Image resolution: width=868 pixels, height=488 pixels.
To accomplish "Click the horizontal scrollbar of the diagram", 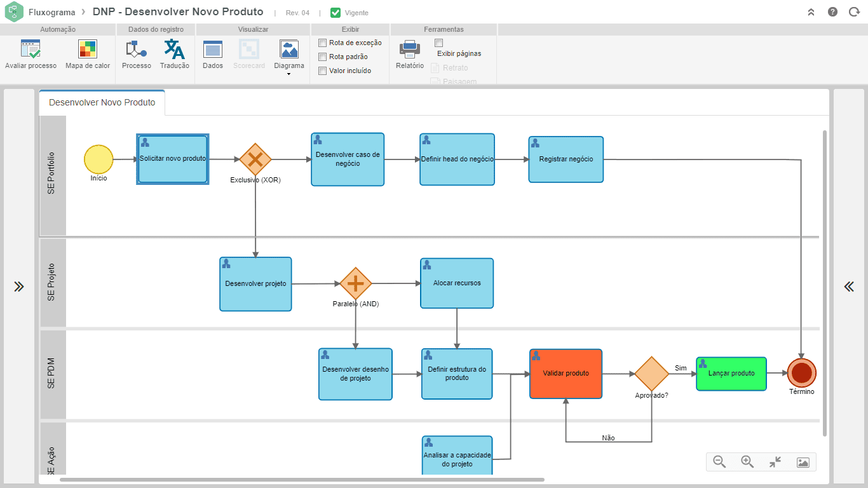I will pos(302,480).
